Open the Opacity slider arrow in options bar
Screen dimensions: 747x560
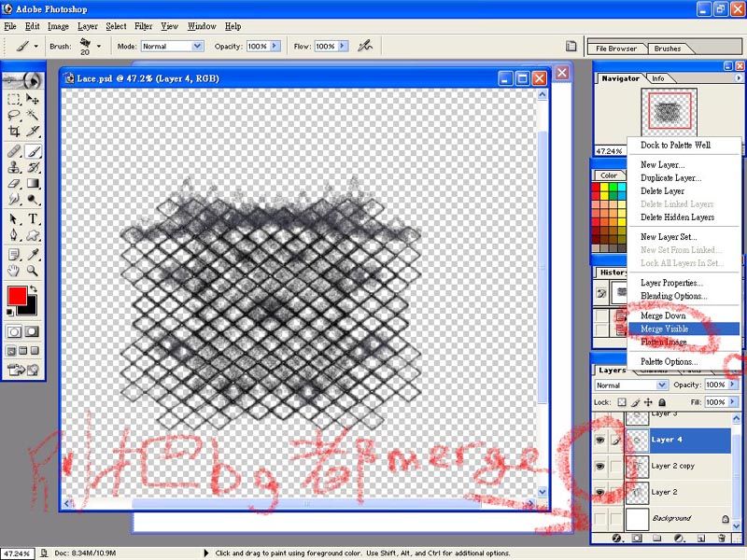275,46
